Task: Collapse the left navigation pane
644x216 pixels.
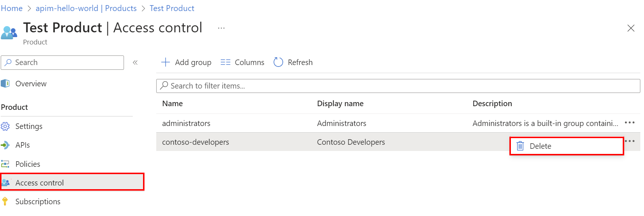Action: (x=135, y=62)
